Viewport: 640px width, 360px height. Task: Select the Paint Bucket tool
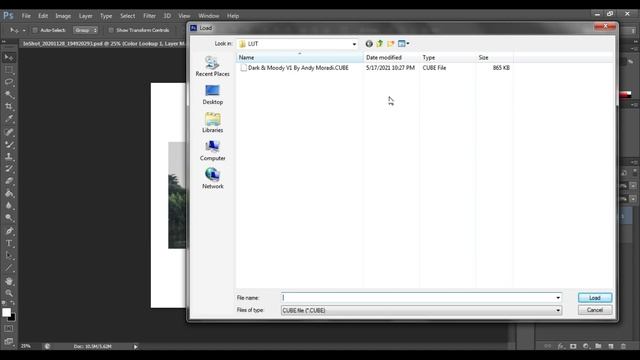9,193
